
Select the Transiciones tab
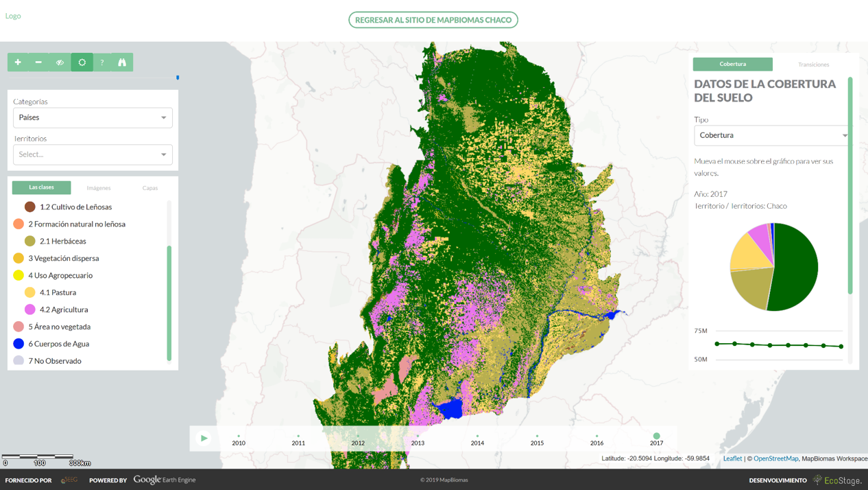tap(813, 65)
